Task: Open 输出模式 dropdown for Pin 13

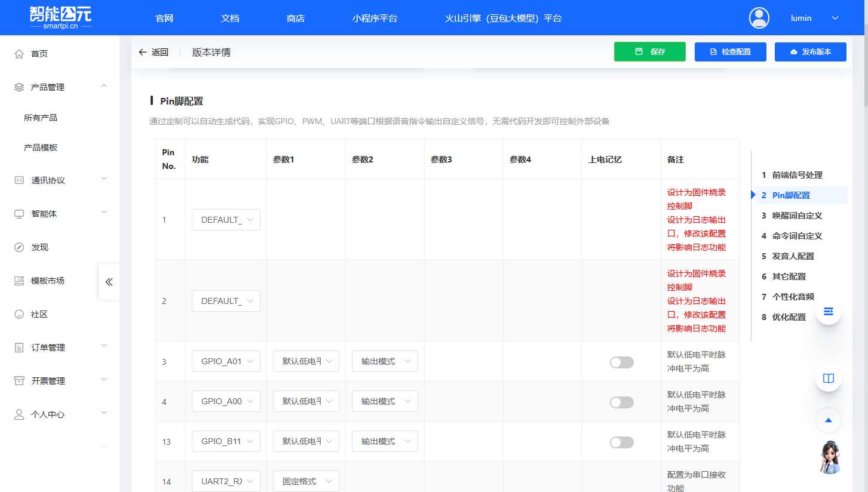Action: 385,441
